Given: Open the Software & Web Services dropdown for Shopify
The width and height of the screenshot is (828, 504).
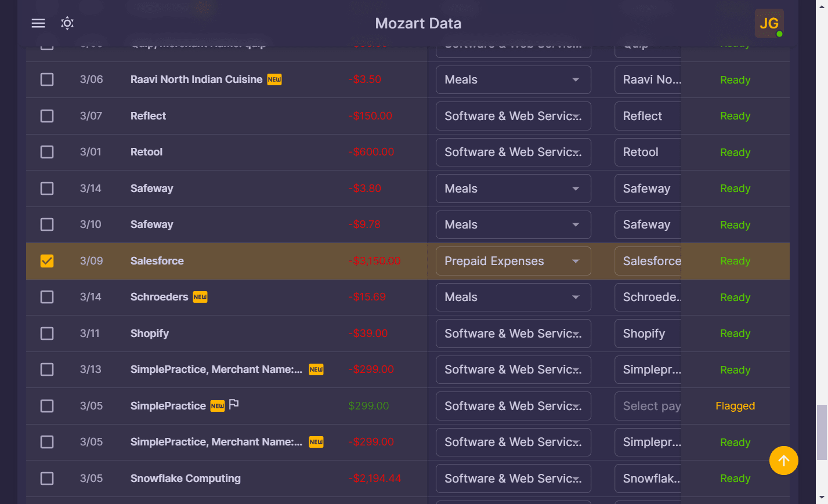Looking at the screenshot, I should (x=513, y=333).
